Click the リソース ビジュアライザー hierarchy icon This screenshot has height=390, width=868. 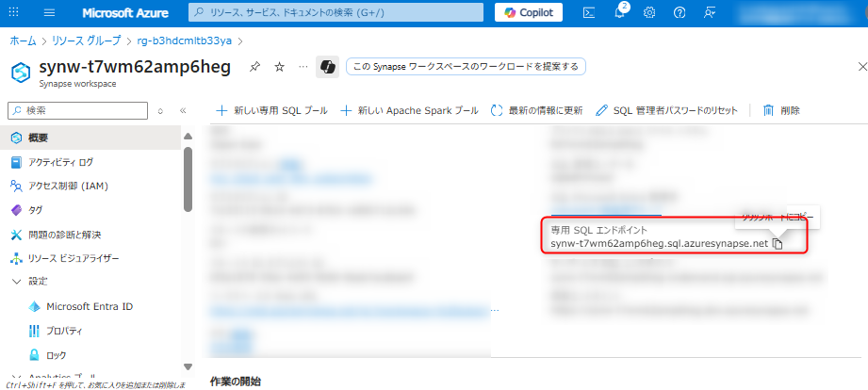point(16,258)
